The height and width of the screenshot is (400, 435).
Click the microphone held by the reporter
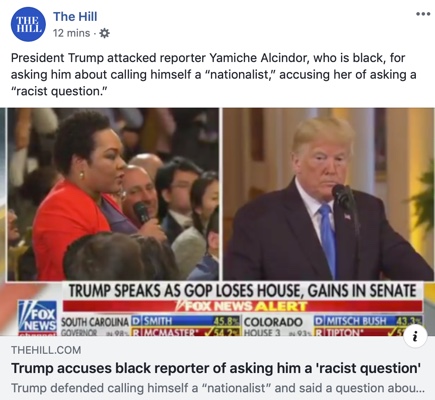(142, 213)
